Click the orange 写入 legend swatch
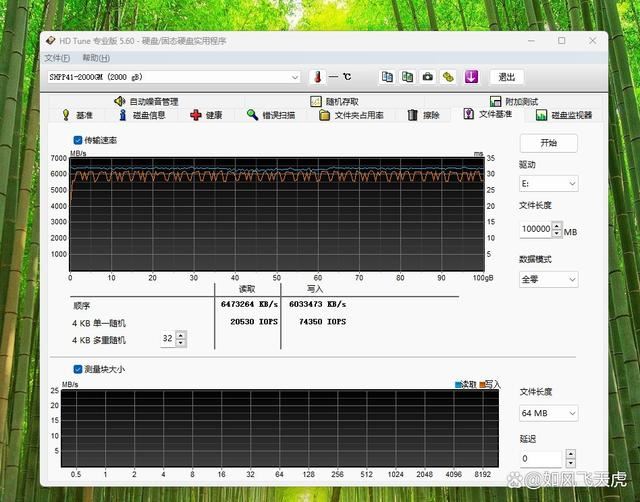The image size is (640, 502). [x=482, y=384]
